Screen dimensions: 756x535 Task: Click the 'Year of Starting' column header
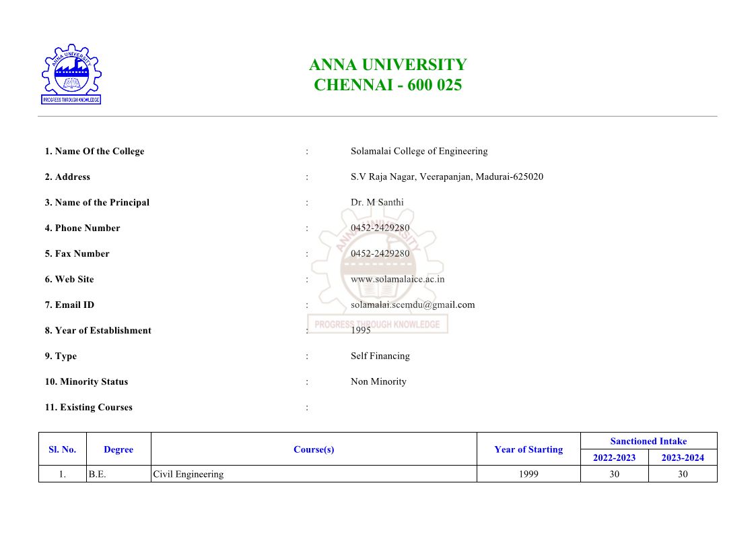pyautogui.click(x=528, y=449)
